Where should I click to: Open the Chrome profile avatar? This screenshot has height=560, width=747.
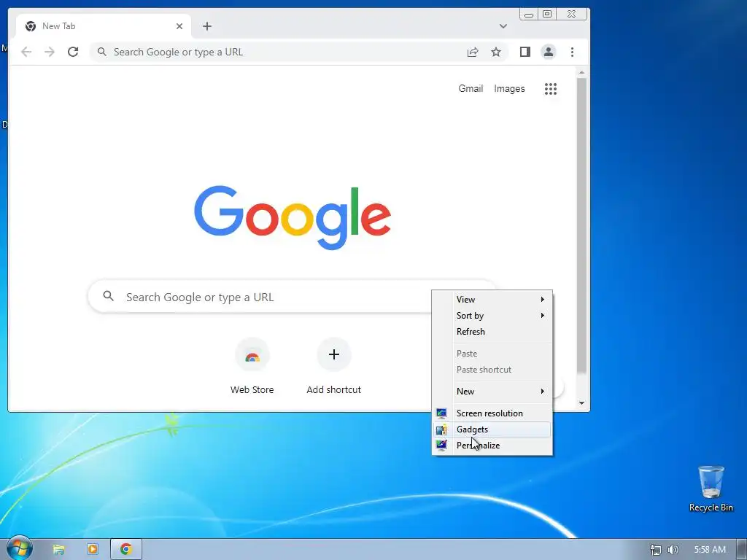pos(549,52)
